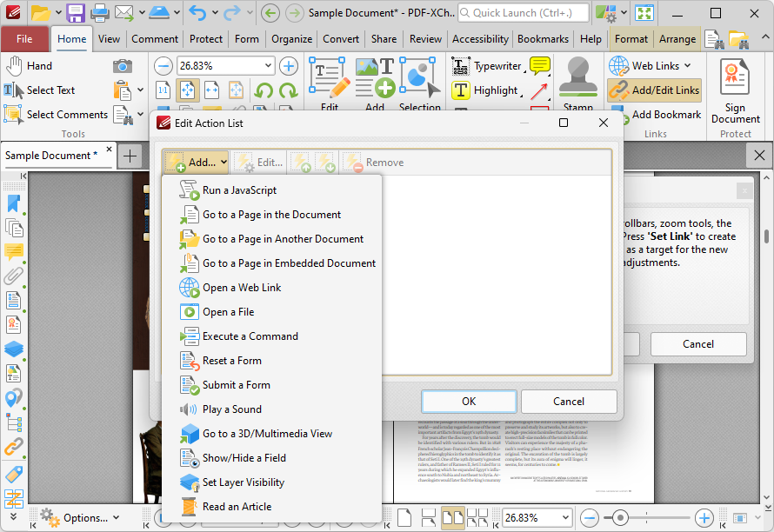
Task: Open the Add... action dropdown
Action: click(x=196, y=163)
